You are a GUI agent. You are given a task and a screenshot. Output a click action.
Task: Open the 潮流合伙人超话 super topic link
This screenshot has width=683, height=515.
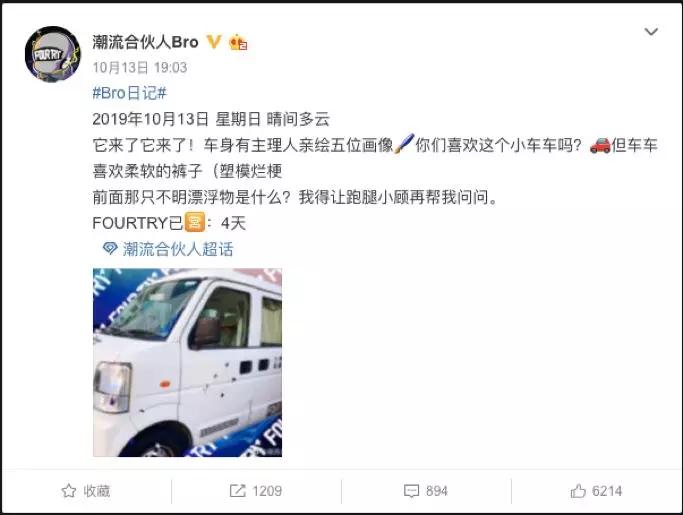point(178,249)
